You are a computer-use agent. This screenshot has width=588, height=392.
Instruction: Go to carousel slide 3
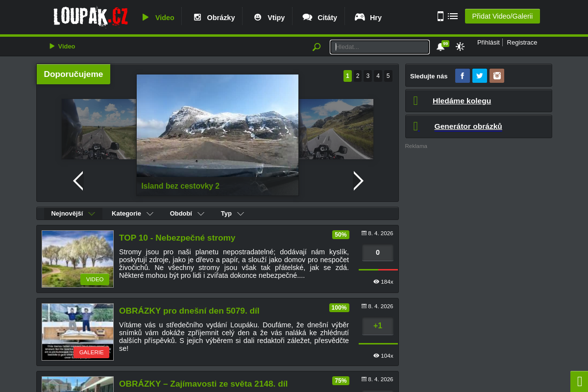point(367,76)
